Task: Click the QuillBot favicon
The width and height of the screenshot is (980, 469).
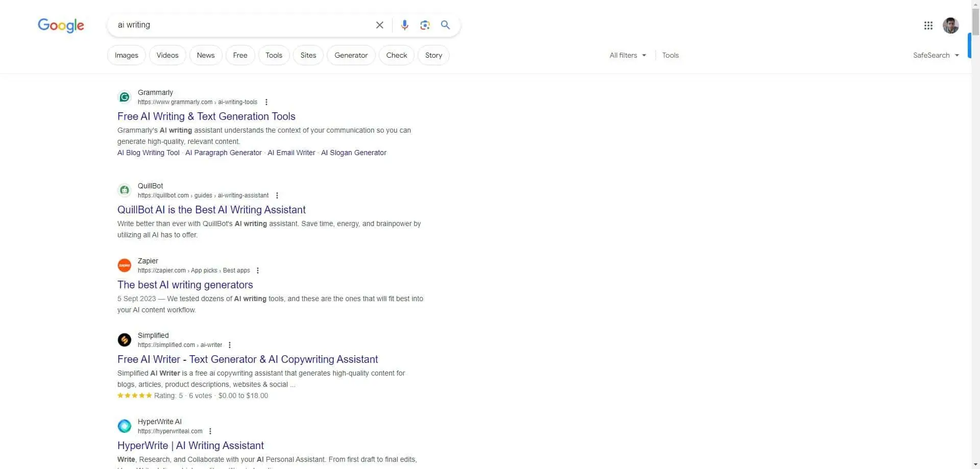Action: tap(125, 190)
